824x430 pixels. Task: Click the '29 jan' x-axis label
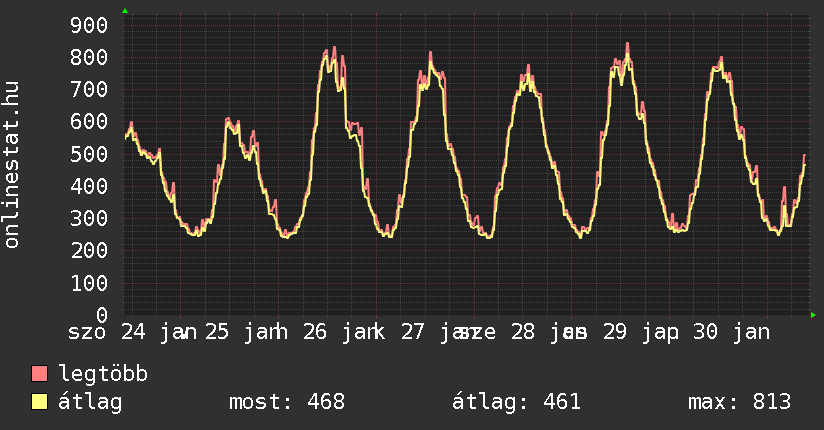pyautogui.click(x=638, y=331)
